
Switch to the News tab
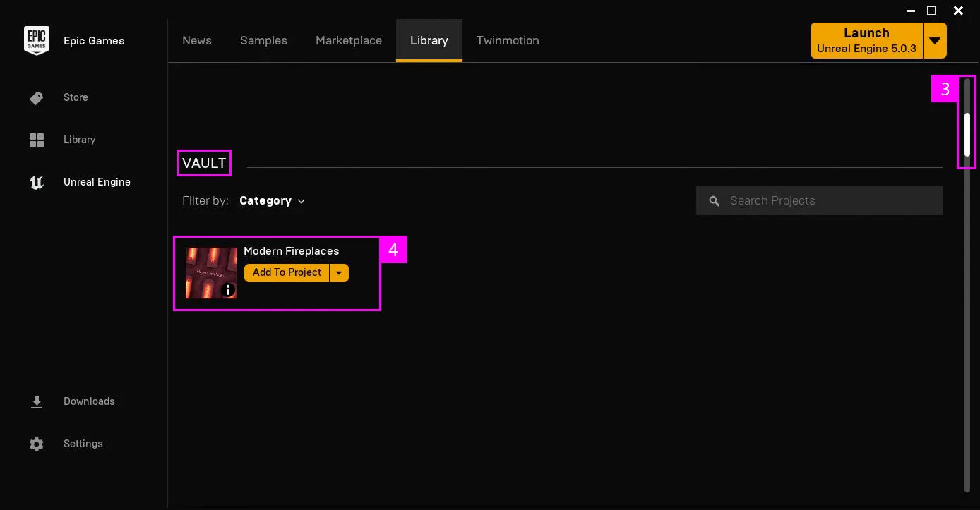tap(197, 40)
